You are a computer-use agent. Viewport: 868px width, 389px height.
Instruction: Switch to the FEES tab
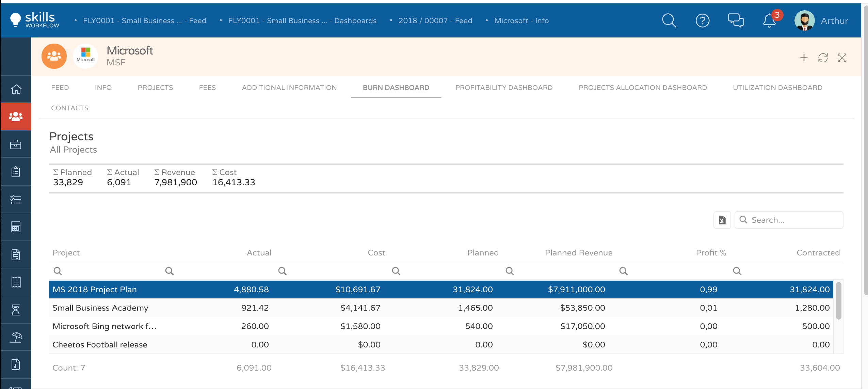pyautogui.click(x=207, y=88)
